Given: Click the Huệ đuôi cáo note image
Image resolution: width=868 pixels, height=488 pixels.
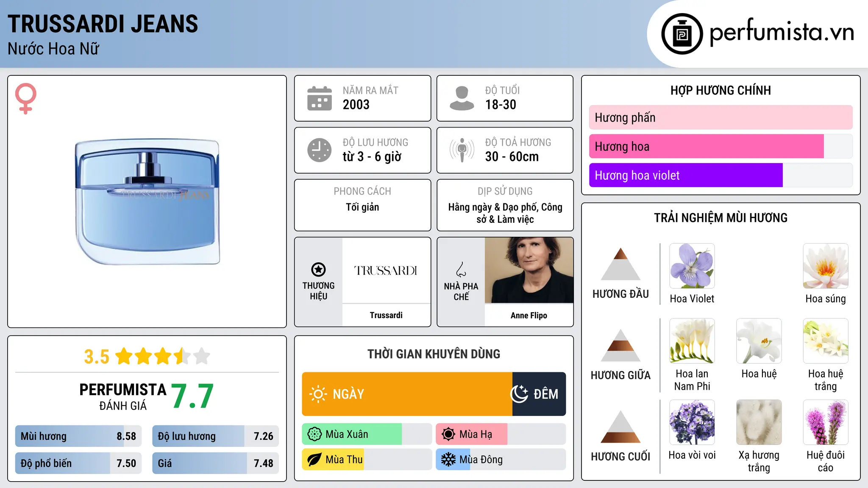Looking at the screenshot, I should (x=826, y=422).
